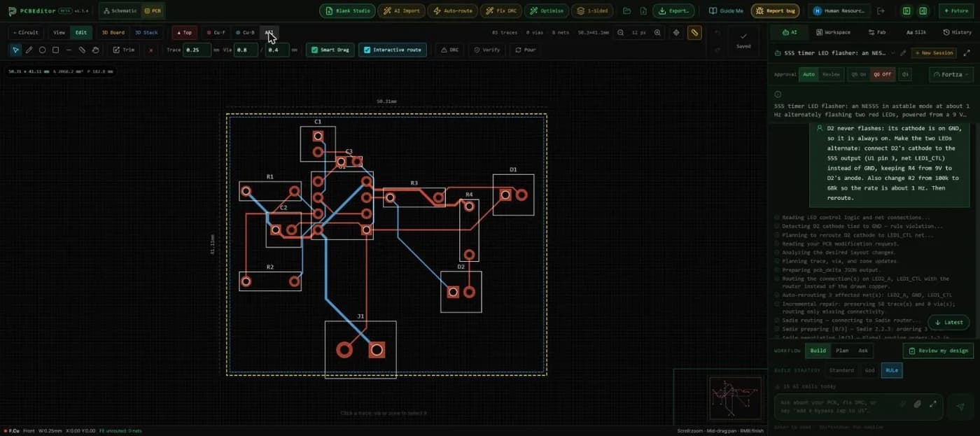Click the Via diameter 0.8 field
Viewport: 980px width, 436px height.
click(246, 50)
